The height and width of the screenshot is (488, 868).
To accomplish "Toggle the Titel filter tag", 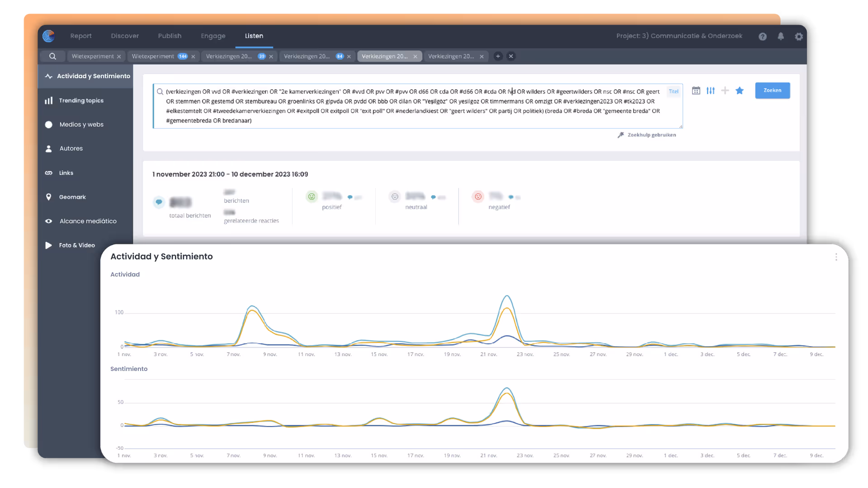I will pyautogui.click(x=673, y=91).
